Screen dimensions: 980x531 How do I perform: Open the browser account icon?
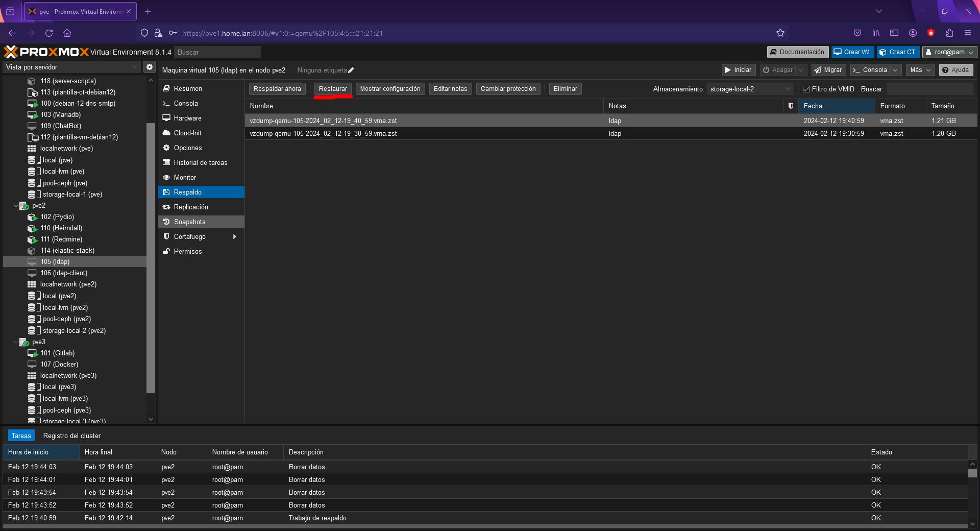coord(913,33)
